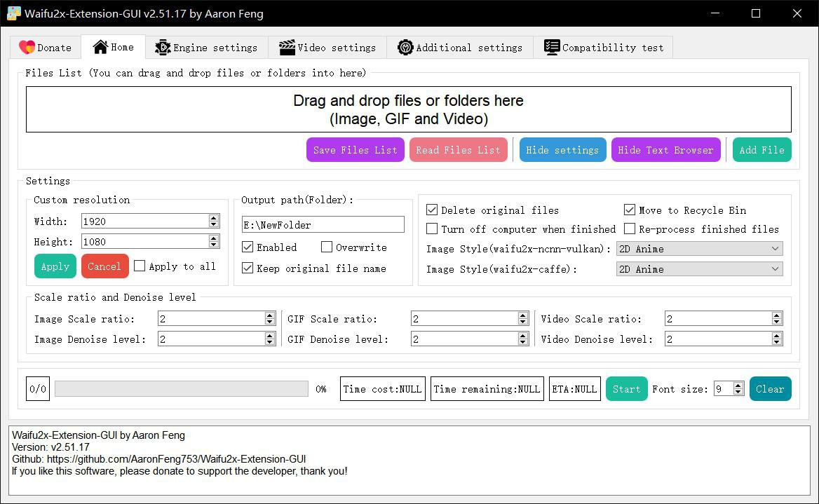819x504 pixels.
Task: Click the Hide settings button
Action: point(562,150)
